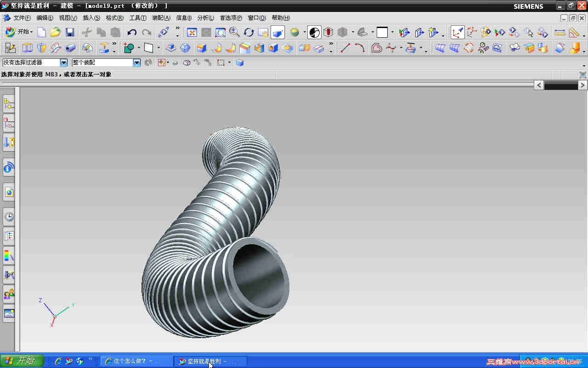Save the part with the floppy disk icon

(x=70, y=32)
